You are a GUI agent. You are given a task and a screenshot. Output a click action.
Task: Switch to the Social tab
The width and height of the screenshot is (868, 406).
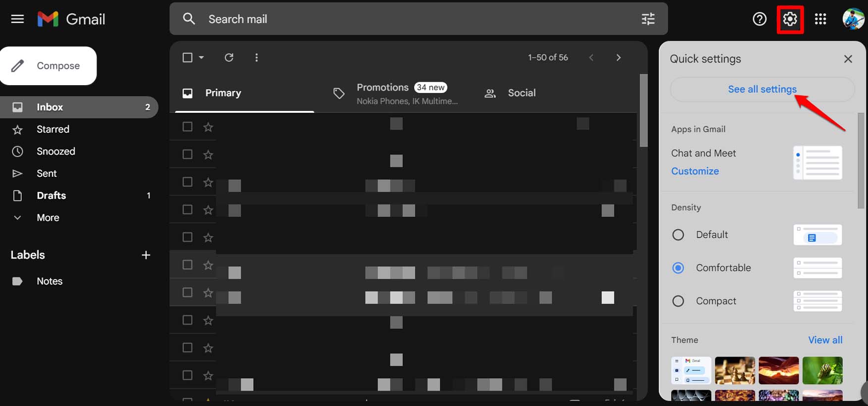[x=522, y=93]
